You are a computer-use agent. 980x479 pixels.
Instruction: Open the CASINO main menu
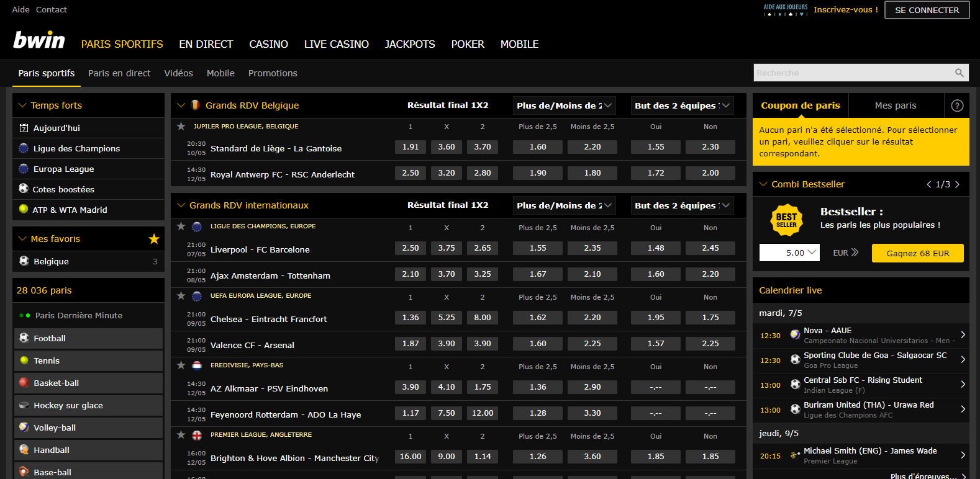coord(268,44)
